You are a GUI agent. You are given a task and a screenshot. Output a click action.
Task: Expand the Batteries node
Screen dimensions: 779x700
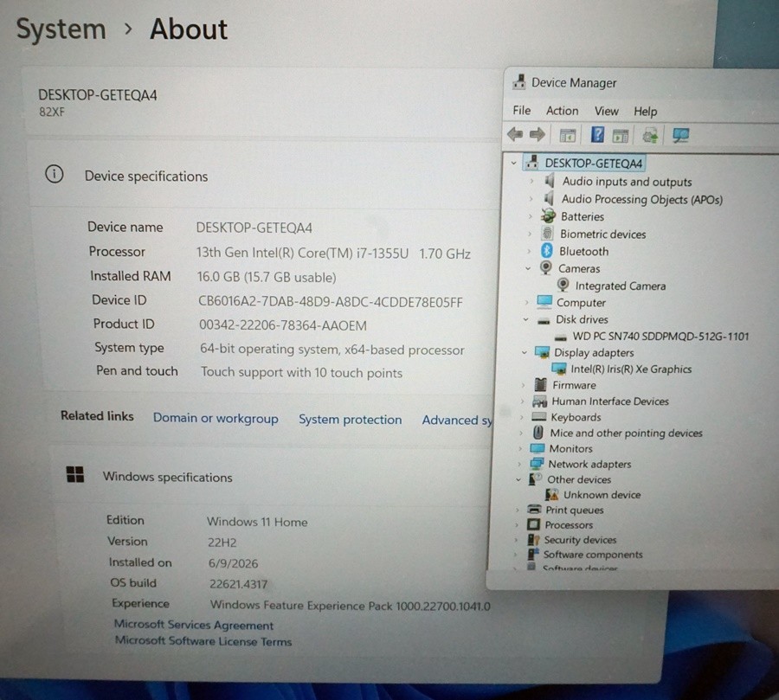tap(530, 216)
